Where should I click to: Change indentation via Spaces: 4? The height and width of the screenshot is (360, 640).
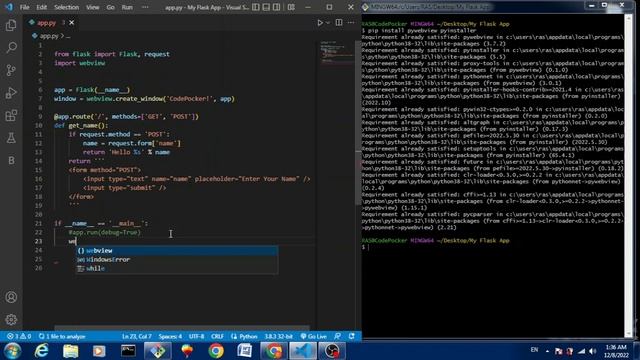click(170, 336)
